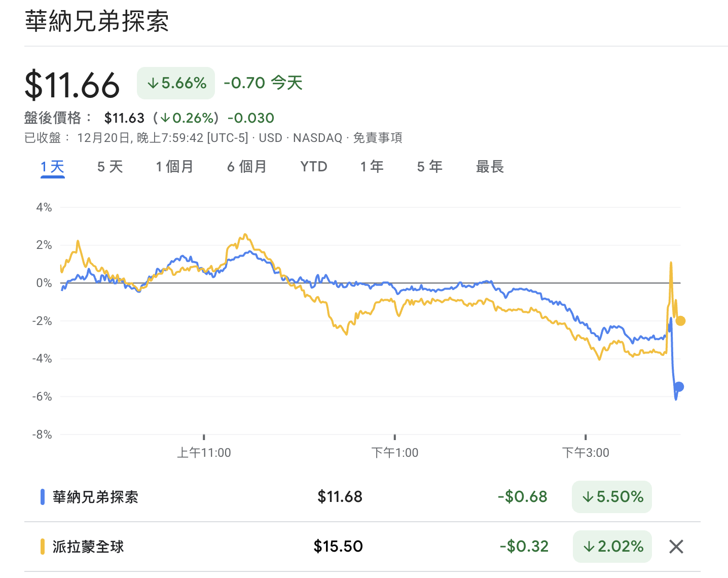Click the yellow color swatch beside 派拉蒙全球

[43, 547]
